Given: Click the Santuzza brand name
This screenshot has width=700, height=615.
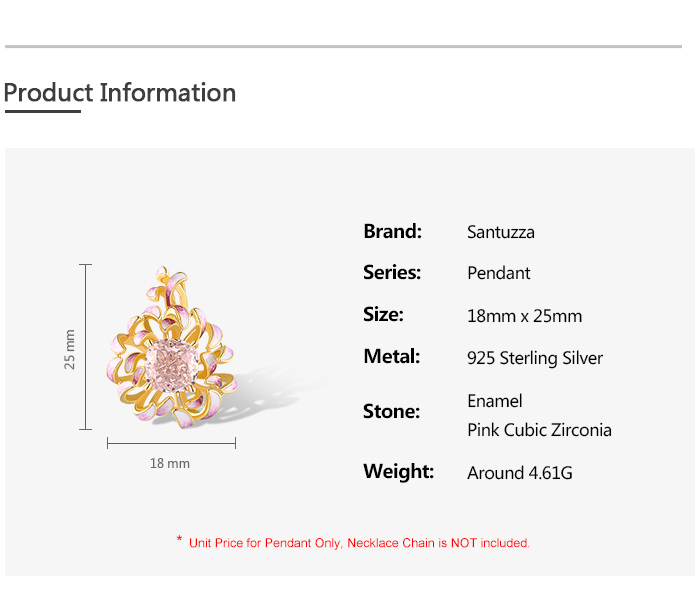Looking at the screenshot, I should click(501, 232).
